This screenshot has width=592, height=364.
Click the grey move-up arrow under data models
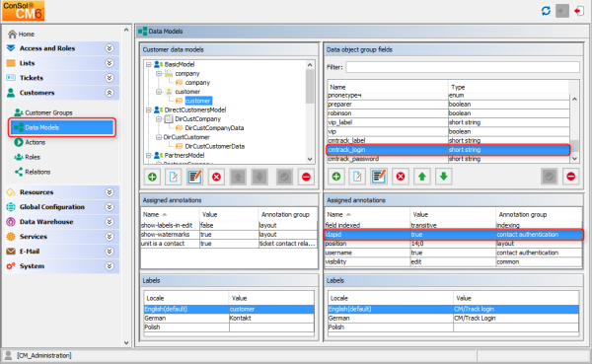[238, 177]
